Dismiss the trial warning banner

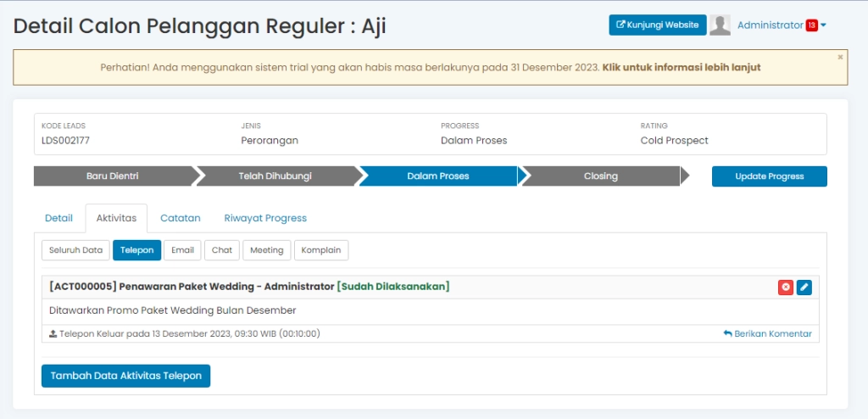click(x=840, y=57)
